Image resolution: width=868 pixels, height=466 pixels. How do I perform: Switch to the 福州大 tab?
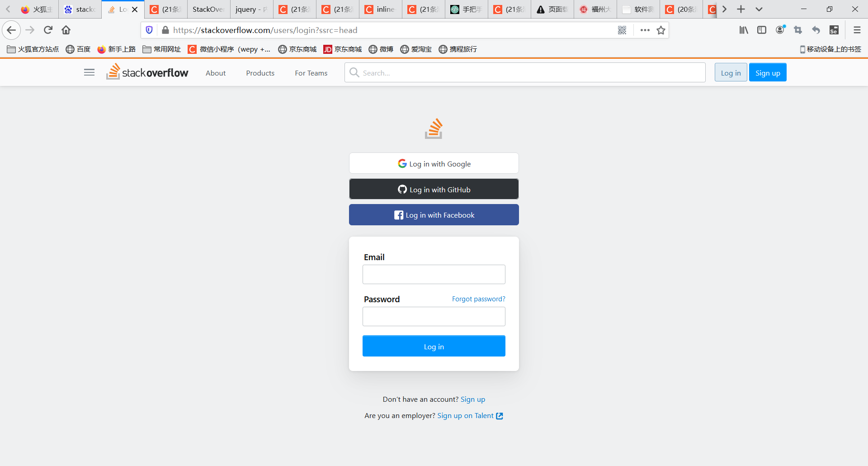pyautogui.click(x=595, y=10)
